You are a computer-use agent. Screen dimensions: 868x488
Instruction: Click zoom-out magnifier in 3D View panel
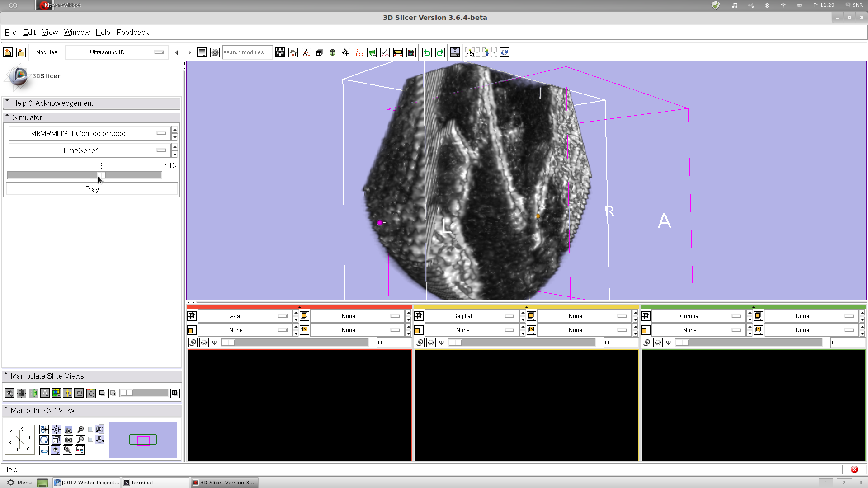pos(80,440)
